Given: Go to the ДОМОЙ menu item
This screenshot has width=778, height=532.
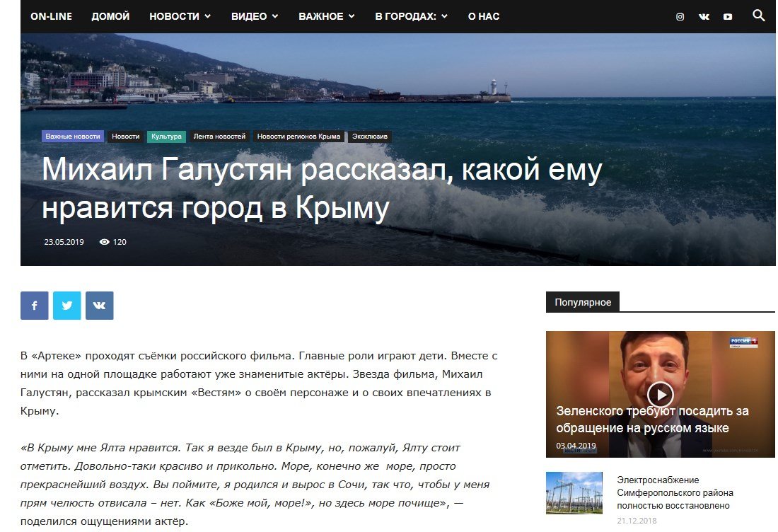Looking at the screenshot, I should 110,16.
